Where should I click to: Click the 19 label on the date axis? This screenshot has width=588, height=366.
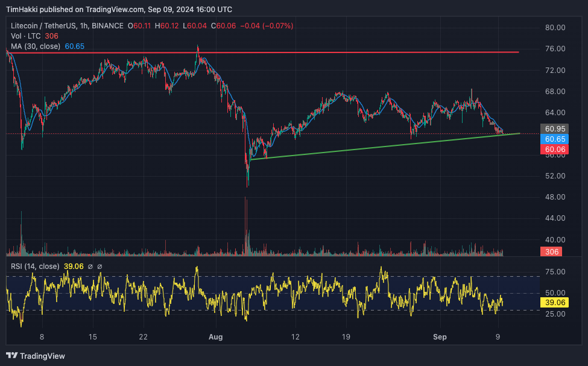point(346,336)
